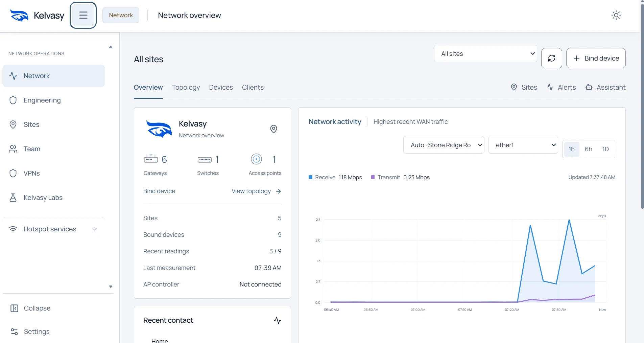The image size is (644, 343).
Task: Go to Team in the sidebar
Action: [54, 149]
